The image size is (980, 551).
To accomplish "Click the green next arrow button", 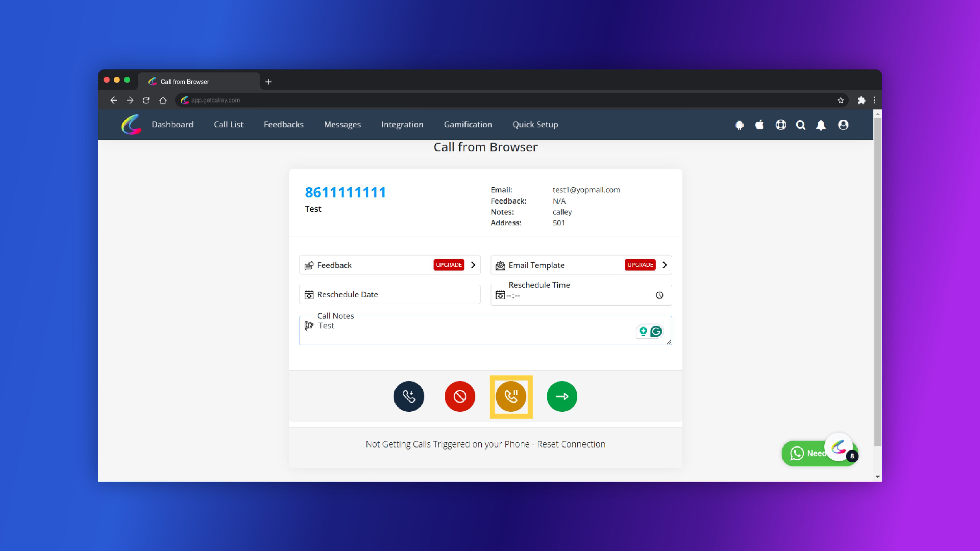I will pyautogui.click(x=562, y=396).
